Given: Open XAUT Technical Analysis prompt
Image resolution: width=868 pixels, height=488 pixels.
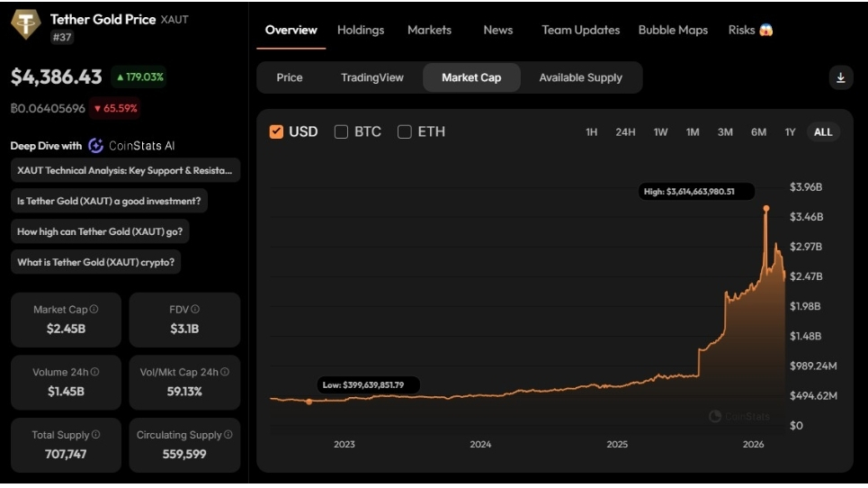Looking at the screenshot, I should 125,170.
